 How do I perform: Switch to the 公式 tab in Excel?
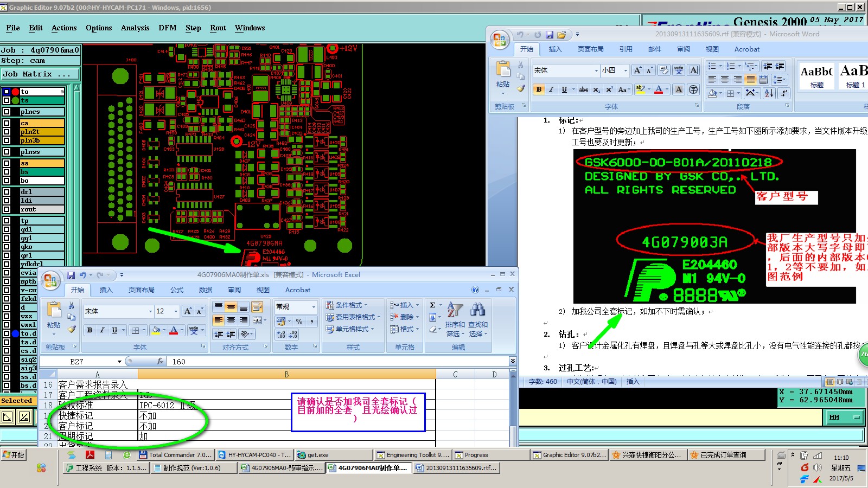(x=177, y=290)
